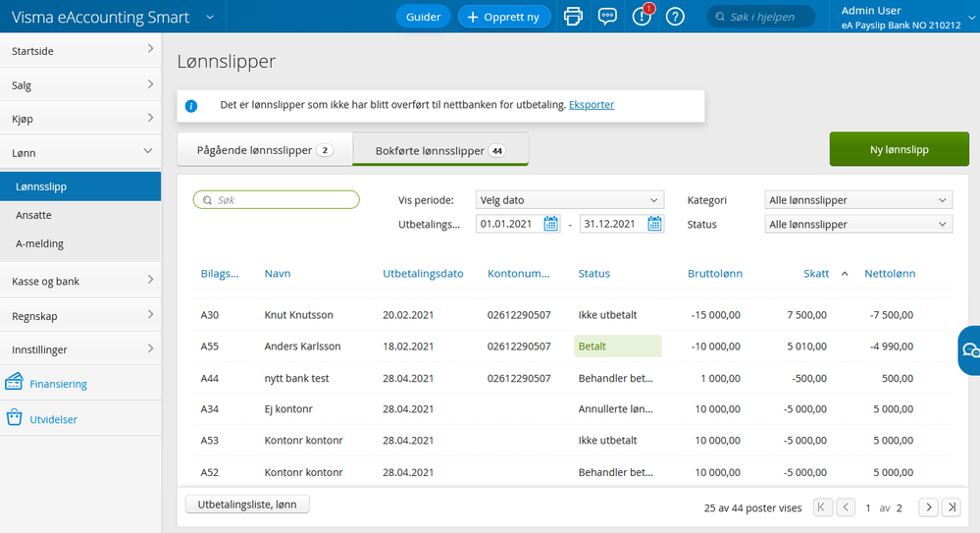Open the chat message icon

(607, 17)
